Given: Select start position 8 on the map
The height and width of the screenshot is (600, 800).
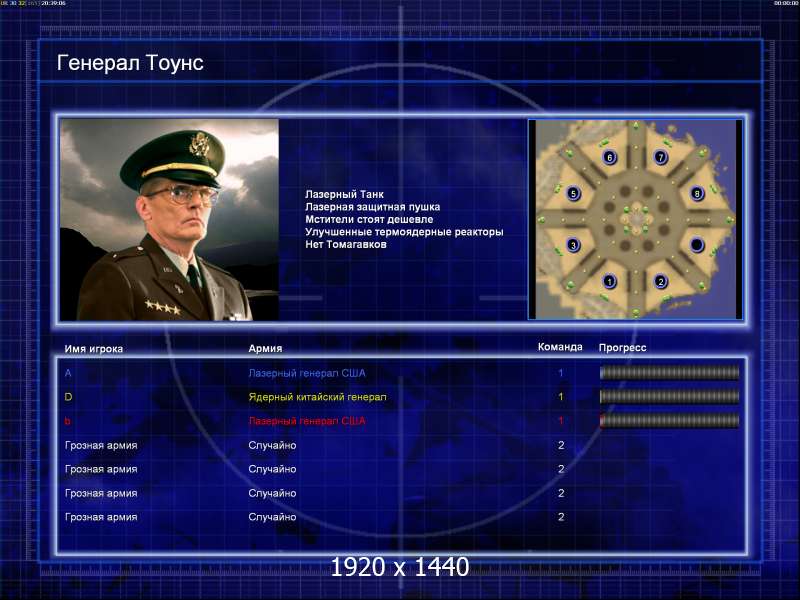Looking at the screenshot, I should (697, 193).
